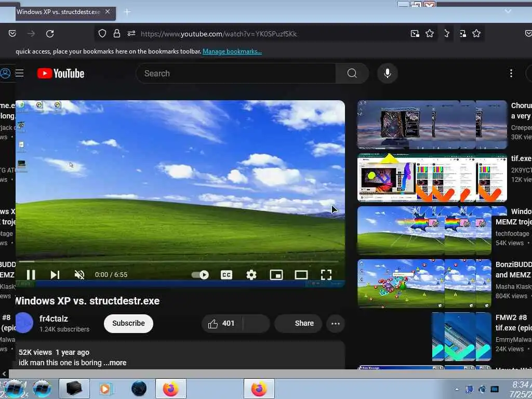Switch to theater mode
The height and width of the screenshot is (399, 532).
coord(301,275)
